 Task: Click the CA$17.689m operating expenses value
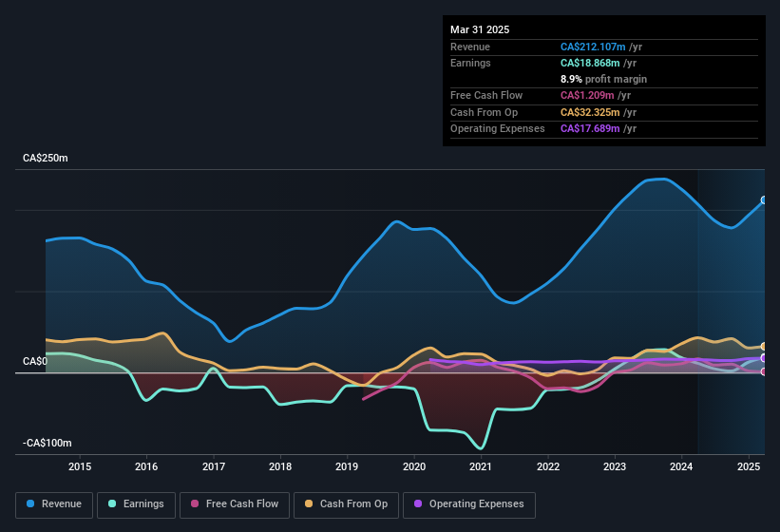590,129
